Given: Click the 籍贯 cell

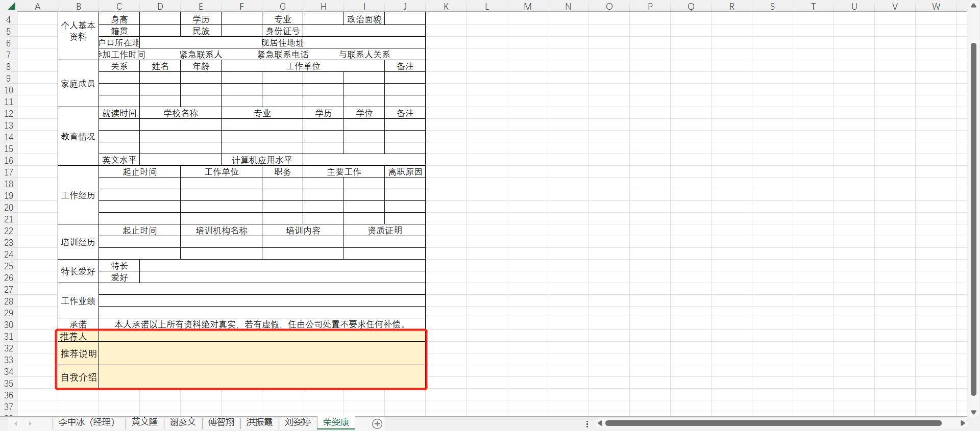Looking at the screenshot, I should (119, 31).
